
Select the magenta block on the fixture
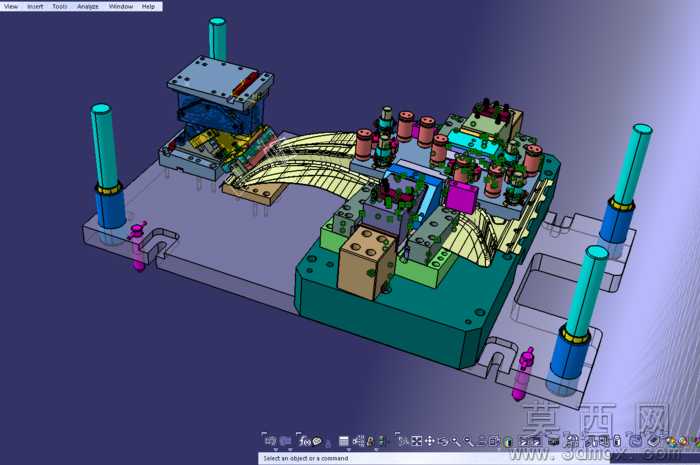pyautogui.click(x=461, y=197)
